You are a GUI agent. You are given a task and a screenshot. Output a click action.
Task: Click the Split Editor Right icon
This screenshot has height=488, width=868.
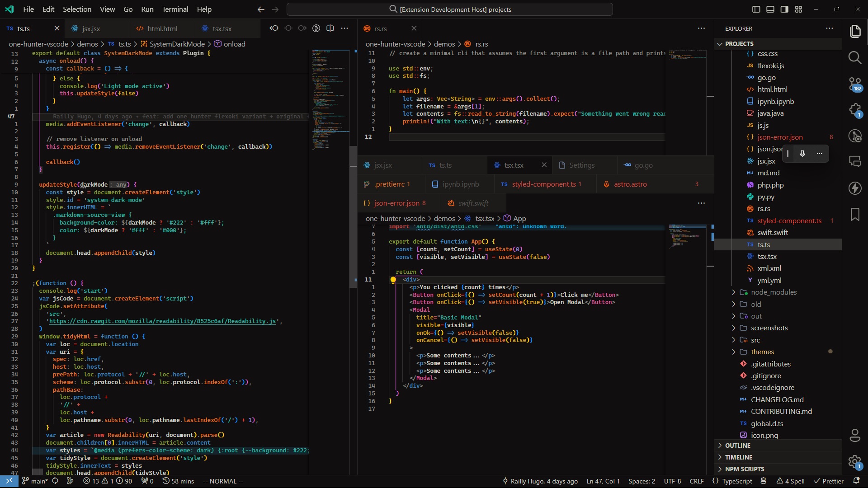coord(330,28)
